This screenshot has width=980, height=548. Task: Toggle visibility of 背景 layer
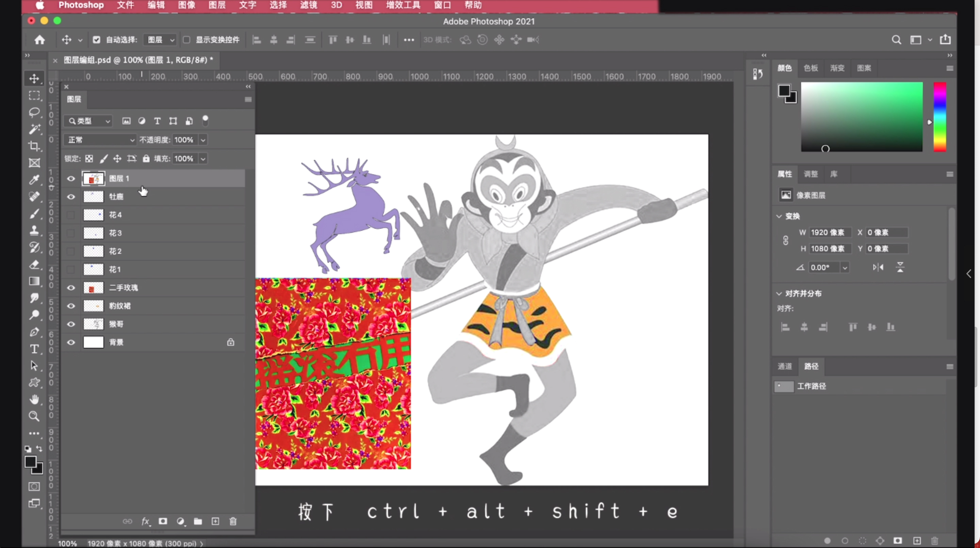pos(71,342)
